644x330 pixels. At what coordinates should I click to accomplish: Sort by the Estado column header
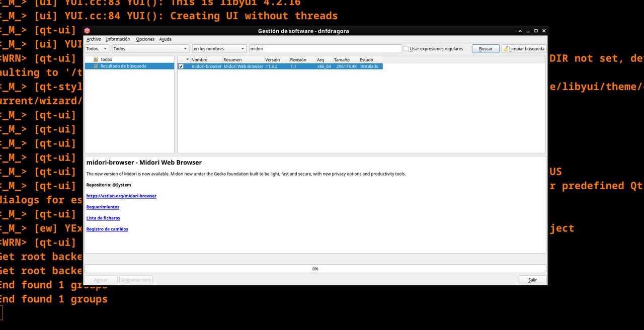(x=371, y=59)
